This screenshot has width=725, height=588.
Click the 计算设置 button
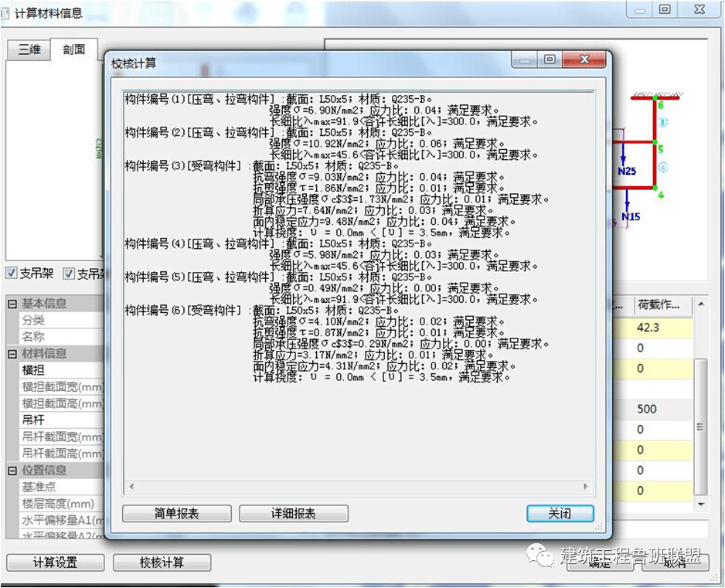[x=55, y=563]
